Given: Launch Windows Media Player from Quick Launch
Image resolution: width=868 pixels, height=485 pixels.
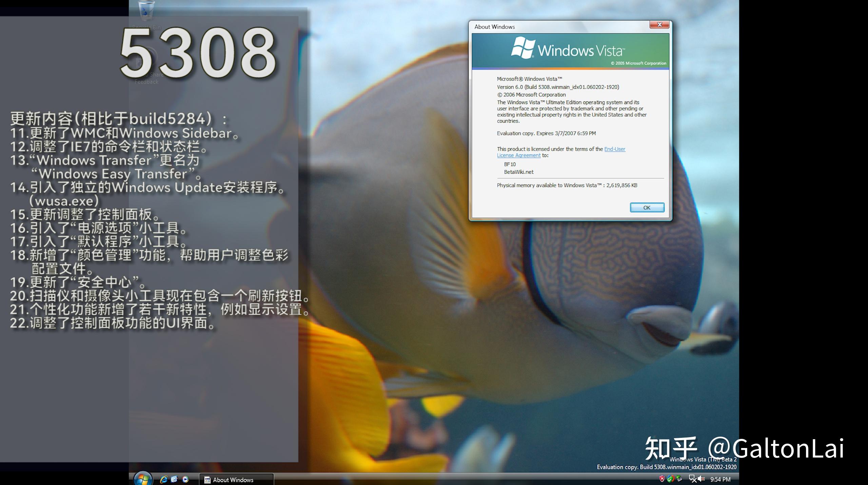Looking at the screenshot, I should pos(185,479).
